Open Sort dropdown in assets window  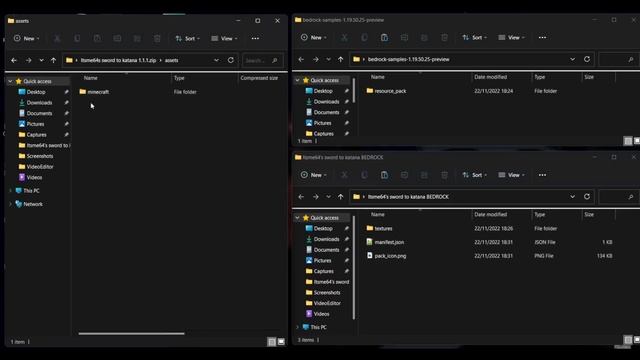coord(187,38)
